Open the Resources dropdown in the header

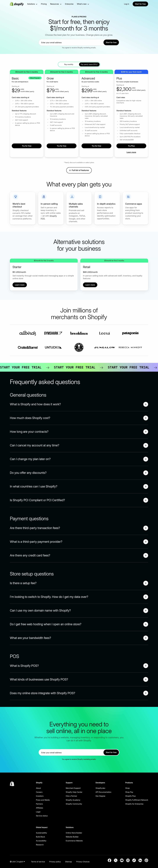(x=56, y=4)
